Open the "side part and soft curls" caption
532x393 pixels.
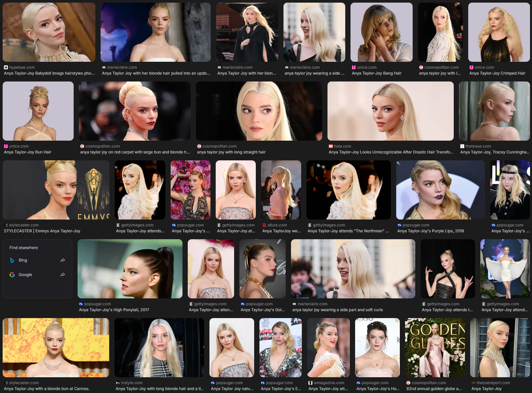[x=338, y=310]
